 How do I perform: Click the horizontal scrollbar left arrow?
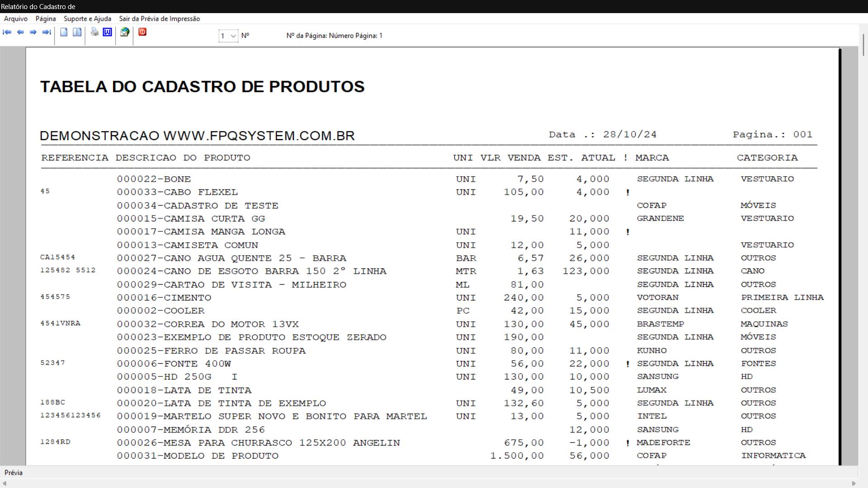[x=5, y=483]
